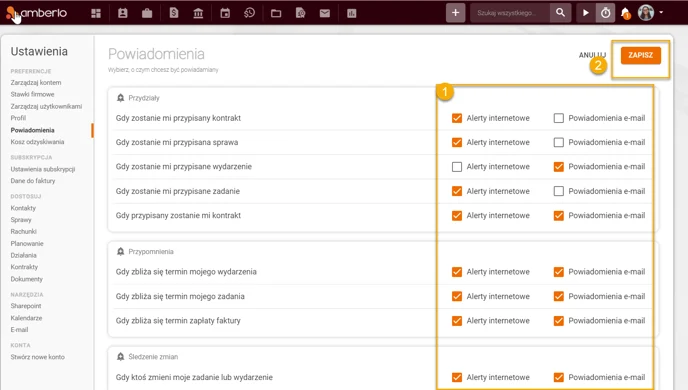Click the amberlo logo
This screenshot has height=390, width=688.
click(36, 13)
